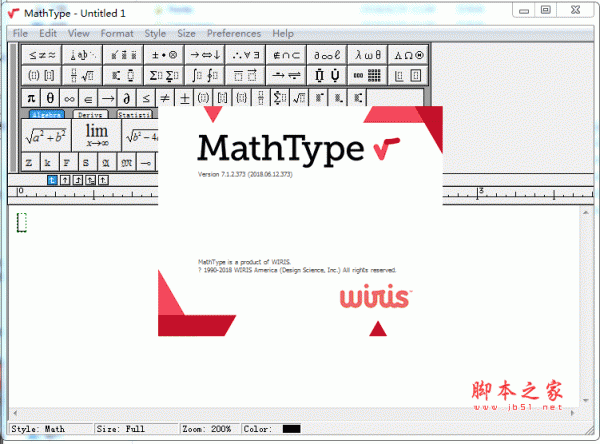The height and width of the screenshot is (444, 600).
Task: Insert the pi symbol from small bar
Action: click(x=31, y=98)
